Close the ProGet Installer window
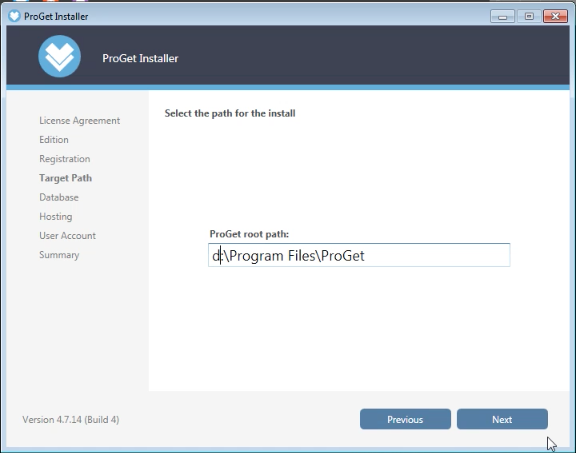 click(x=555, y=17)
